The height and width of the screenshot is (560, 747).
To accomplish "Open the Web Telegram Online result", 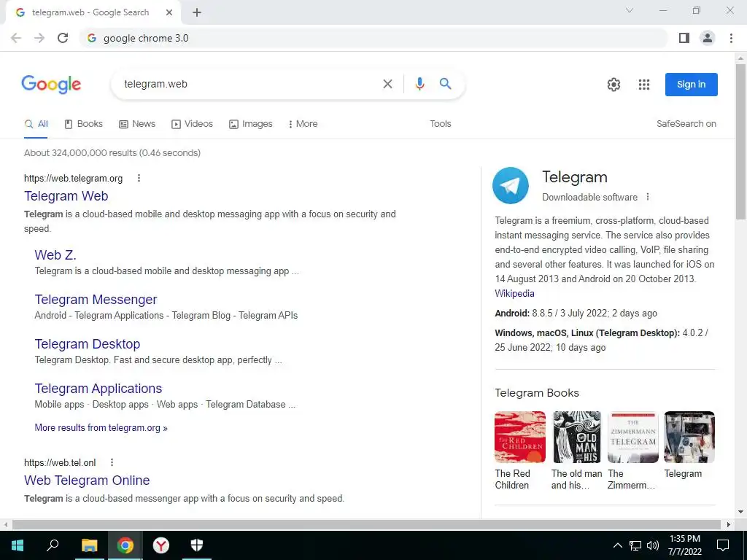I will coord(87,481).
